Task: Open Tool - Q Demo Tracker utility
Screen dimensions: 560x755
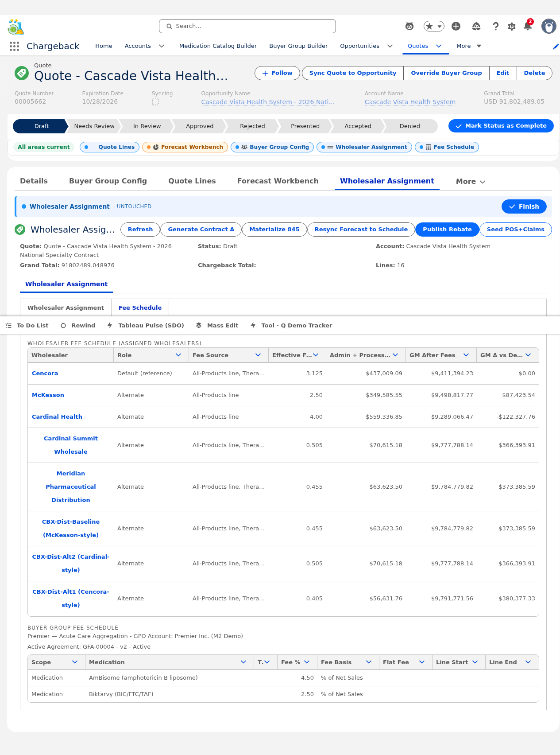Action: (x=291, y=326)
